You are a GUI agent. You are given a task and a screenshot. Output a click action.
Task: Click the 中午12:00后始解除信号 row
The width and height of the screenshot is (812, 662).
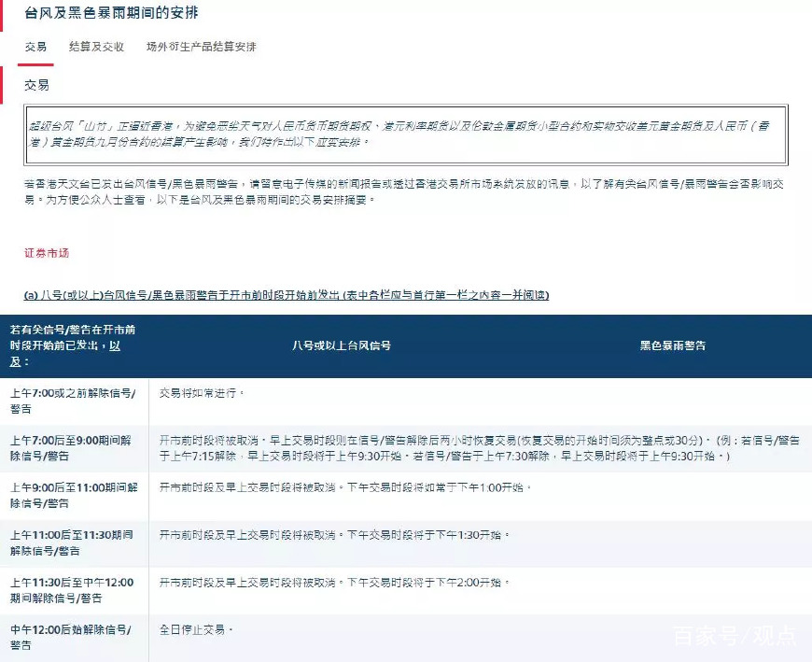point(71,638)
